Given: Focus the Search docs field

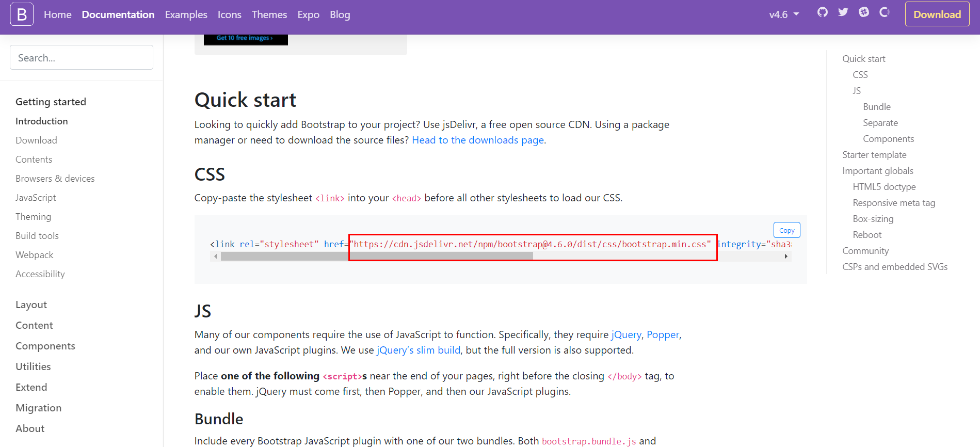Looking at the screenshot, I should coord(82,57).
